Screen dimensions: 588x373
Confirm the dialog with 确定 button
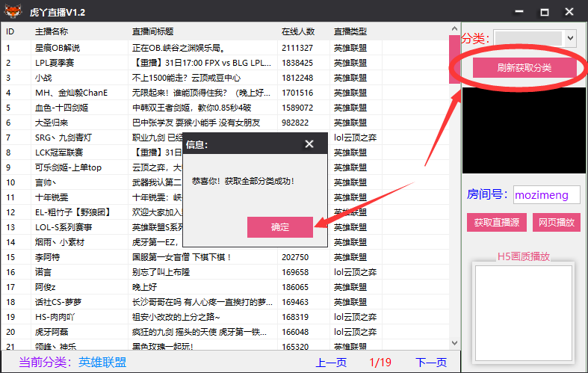[x=279, y=227]
